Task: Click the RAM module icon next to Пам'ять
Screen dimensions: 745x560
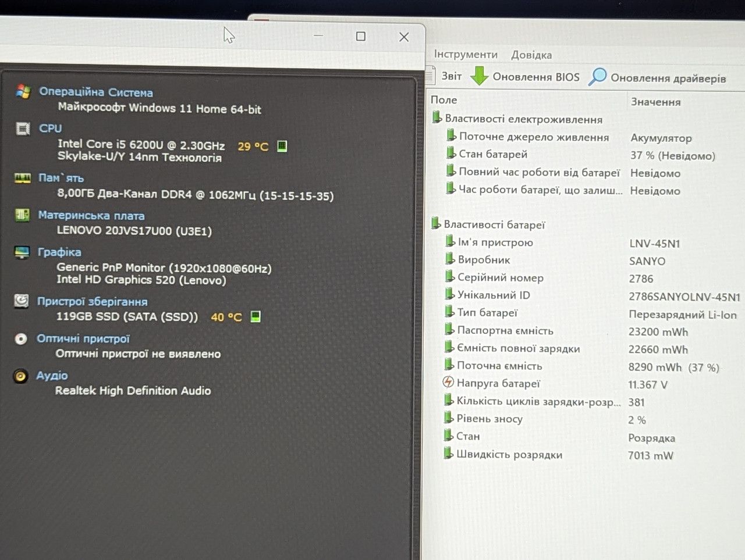Action: pyautogui.click(x=22, y=177)
